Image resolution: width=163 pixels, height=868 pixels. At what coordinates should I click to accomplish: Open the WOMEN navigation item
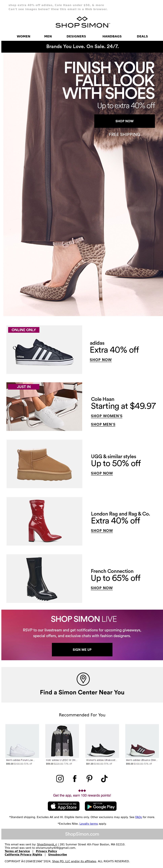(24, 36)
